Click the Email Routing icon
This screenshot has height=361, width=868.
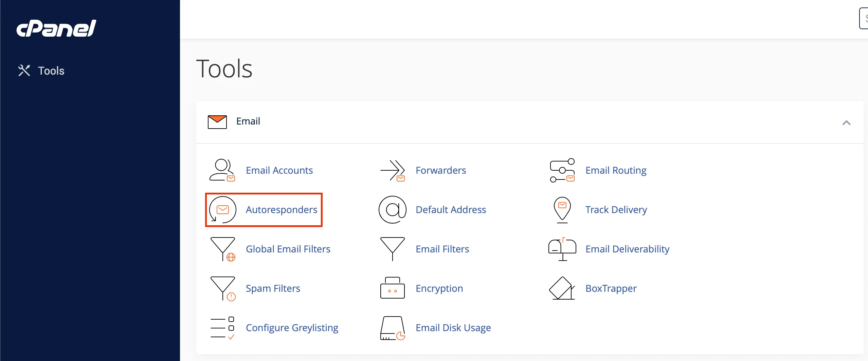(x=562, y=170)
